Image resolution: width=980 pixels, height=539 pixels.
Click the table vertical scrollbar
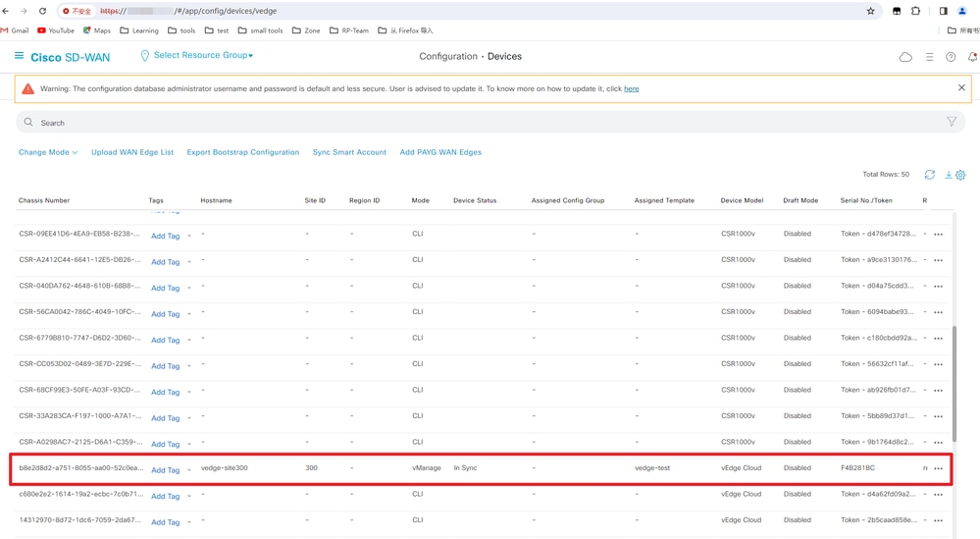[954, 383]
